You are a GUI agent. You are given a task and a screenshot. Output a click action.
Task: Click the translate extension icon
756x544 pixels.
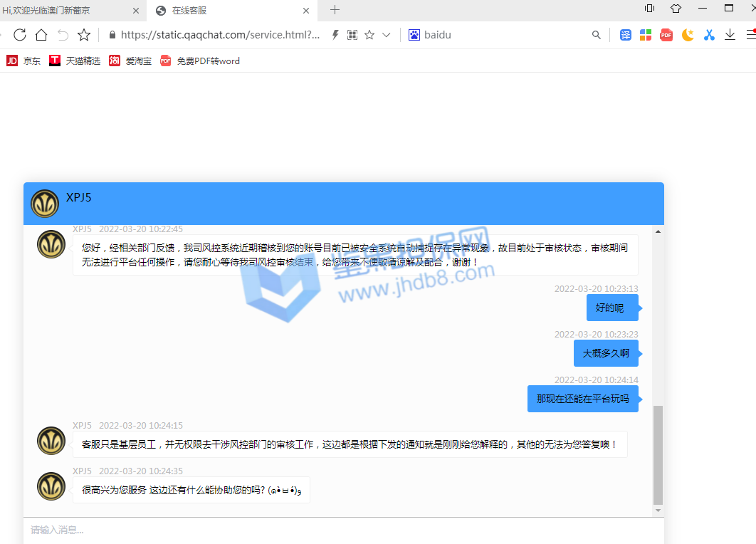625,35
